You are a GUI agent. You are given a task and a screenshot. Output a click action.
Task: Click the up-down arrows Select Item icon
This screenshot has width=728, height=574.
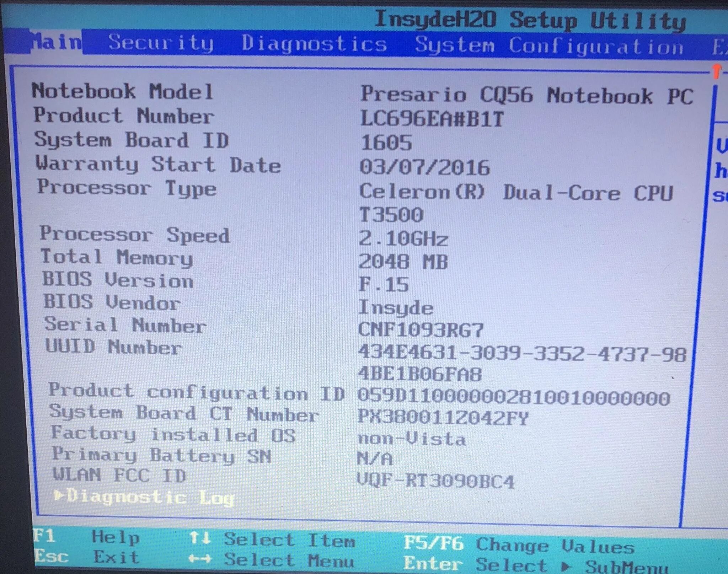click(200, 538)
